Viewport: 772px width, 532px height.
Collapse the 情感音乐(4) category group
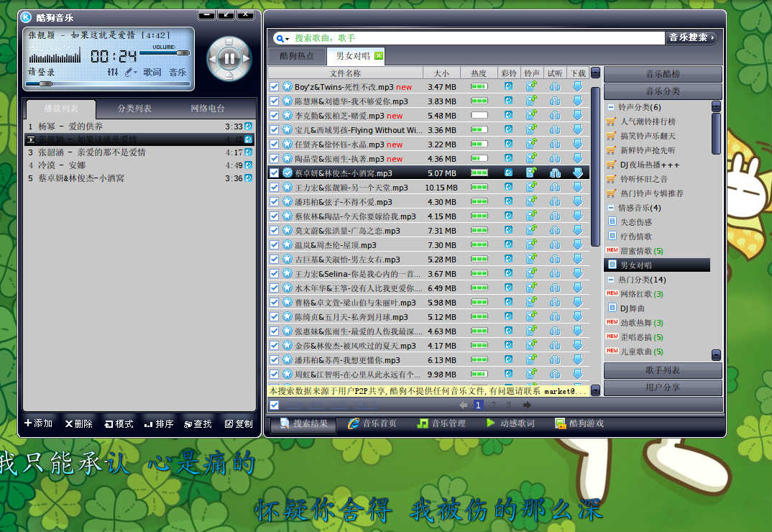tap(610, 208)
